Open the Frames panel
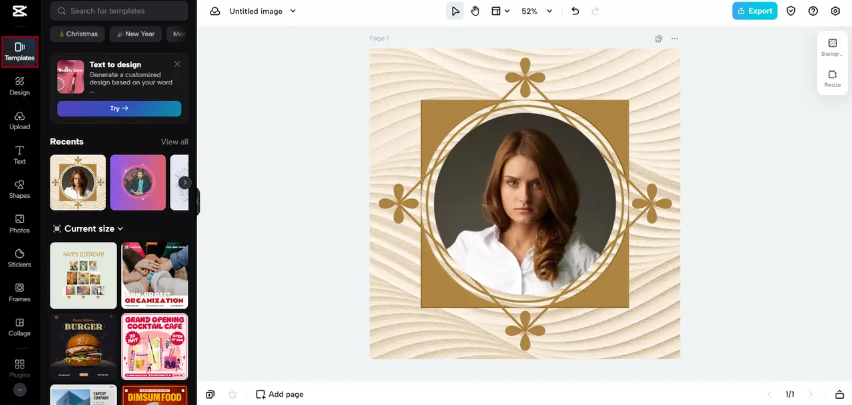 click(20, 292)
